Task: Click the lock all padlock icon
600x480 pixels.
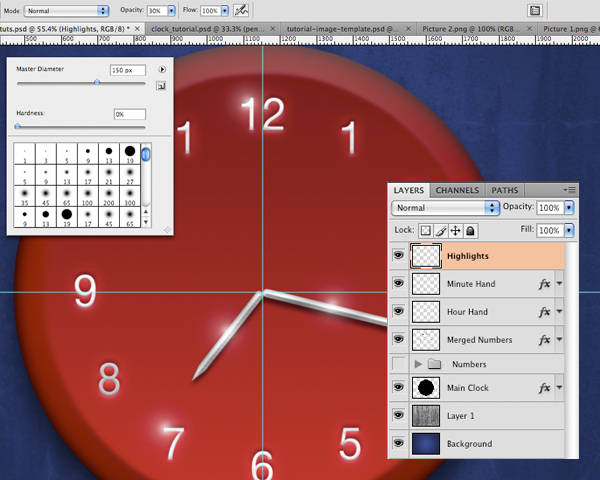Action: click(470, 230)
